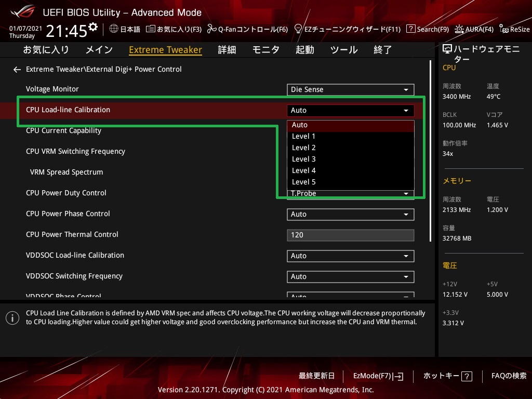Select VDDSOC Load-line Calibration label

[75, 255]
